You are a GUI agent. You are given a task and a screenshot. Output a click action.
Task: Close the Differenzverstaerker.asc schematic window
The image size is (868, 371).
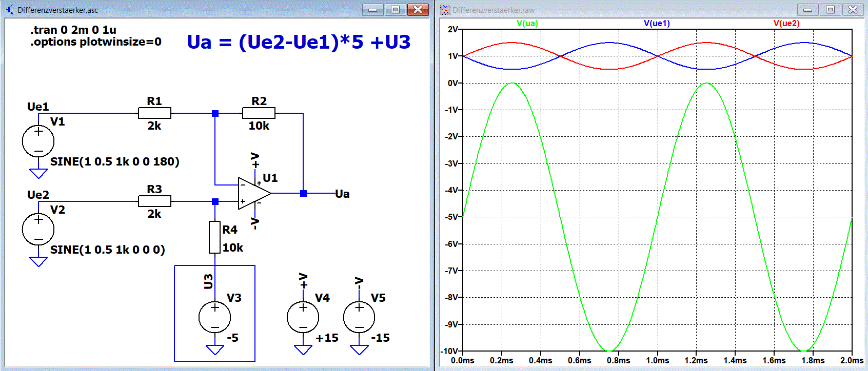click(418, 10)
